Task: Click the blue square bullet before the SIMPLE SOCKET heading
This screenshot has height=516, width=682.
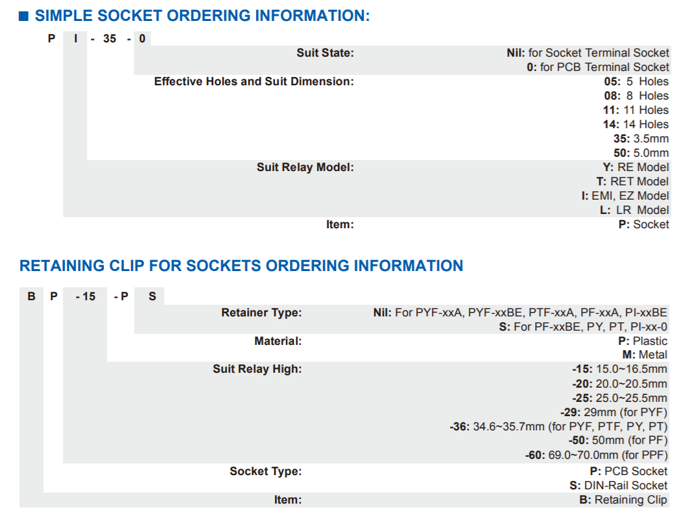Action: click(25, 16)
